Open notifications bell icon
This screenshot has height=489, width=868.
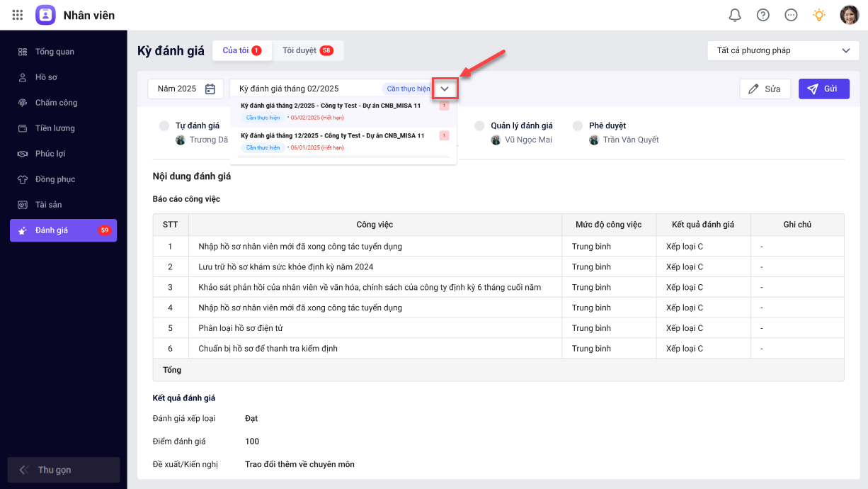735,15
